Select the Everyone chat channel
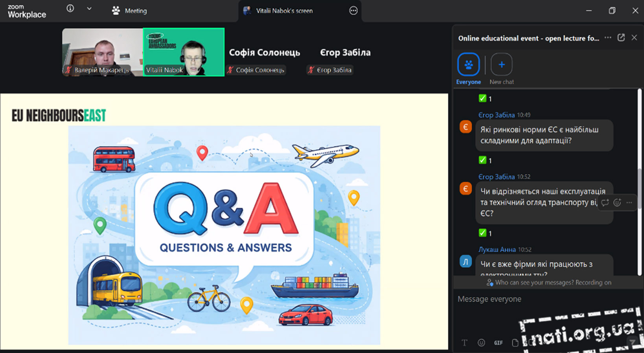 pos(468,65)
